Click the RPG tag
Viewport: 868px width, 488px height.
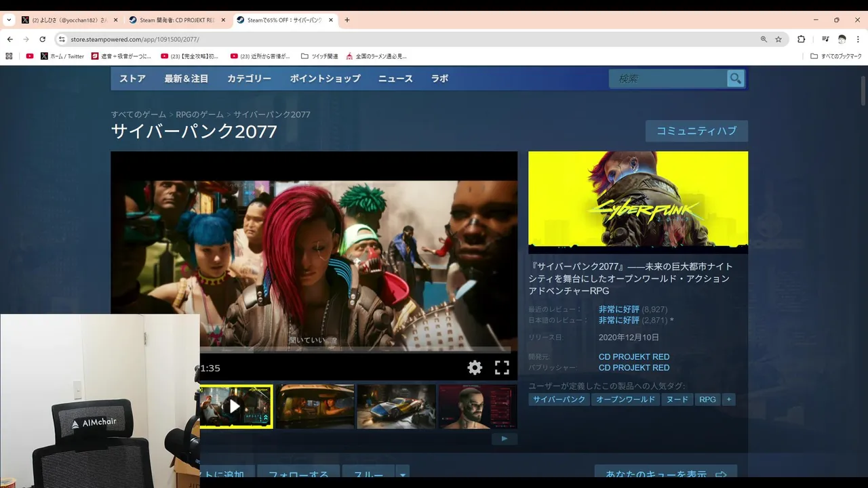pyautogui.click(x=707, y=399)
